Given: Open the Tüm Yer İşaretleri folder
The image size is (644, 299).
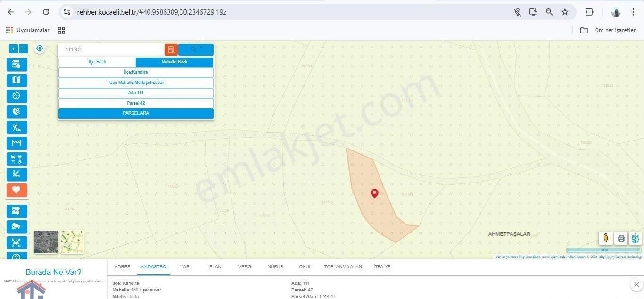Looking at the screenshot, I should (608, 30).
